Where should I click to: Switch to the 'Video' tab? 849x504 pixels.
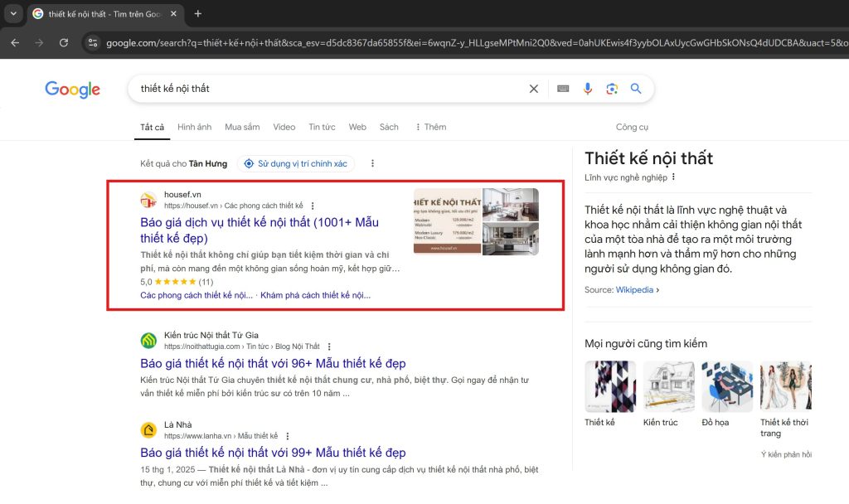click(x=284, y=127)
